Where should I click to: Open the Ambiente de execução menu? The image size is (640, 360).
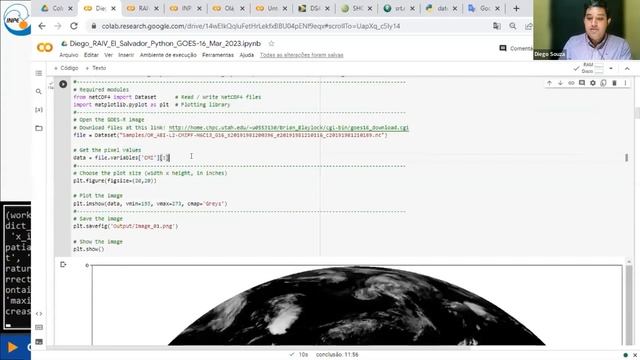[168, 55]
